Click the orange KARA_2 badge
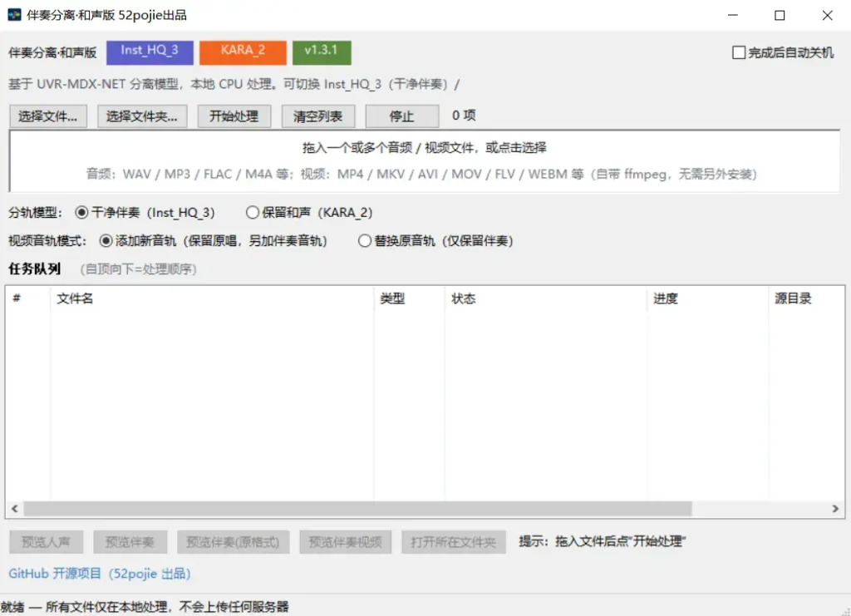This screenshot has width=851, height=616. (x=243, y=52)
